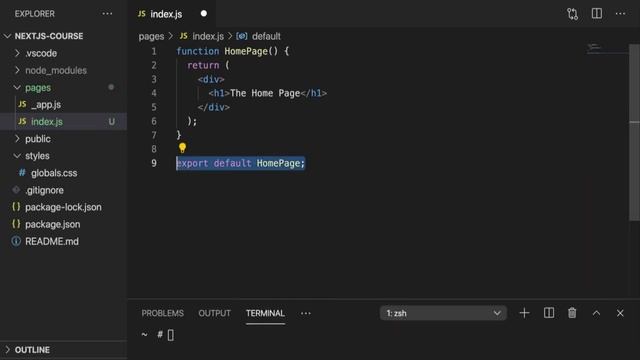Split the terminal panel

tap(549, 313)
